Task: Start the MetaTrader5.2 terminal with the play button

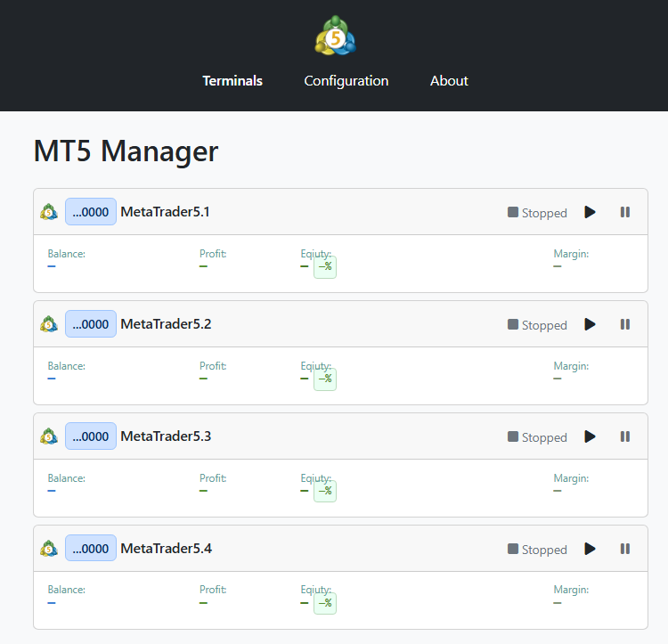Action: click(590, 324)
